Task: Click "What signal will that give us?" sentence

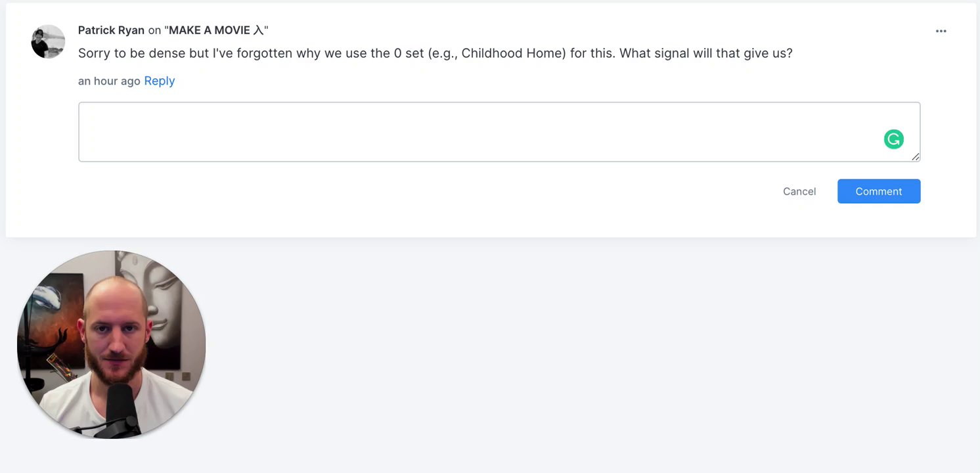Action: [x=705, y=53]
